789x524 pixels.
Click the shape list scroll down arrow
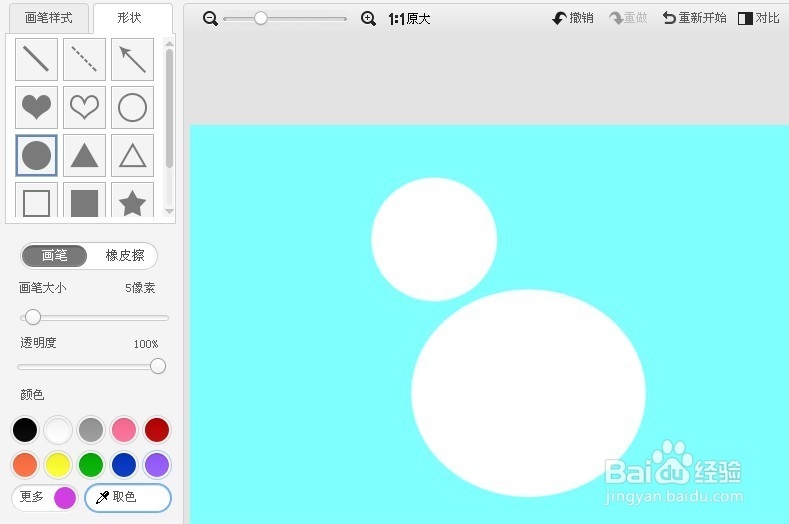click(x=169, y=211)
